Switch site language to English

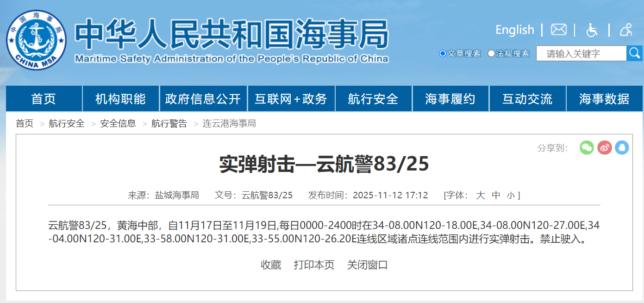point(515,30)
